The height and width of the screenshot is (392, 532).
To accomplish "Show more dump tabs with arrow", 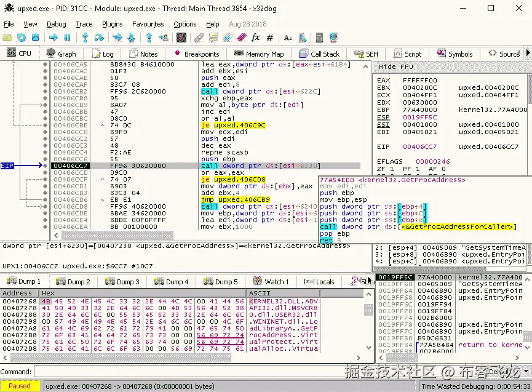I will pos(370,281).
